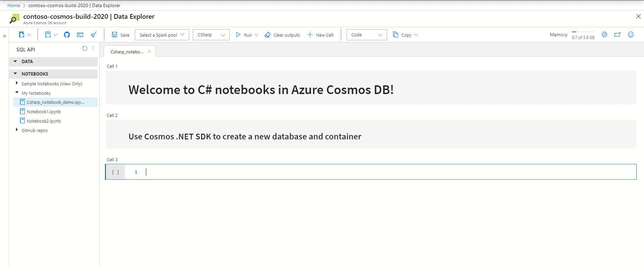The image size is (644, 266).
Task: Open the Select a Spark pool dropdown
Action: coord(162,35)
